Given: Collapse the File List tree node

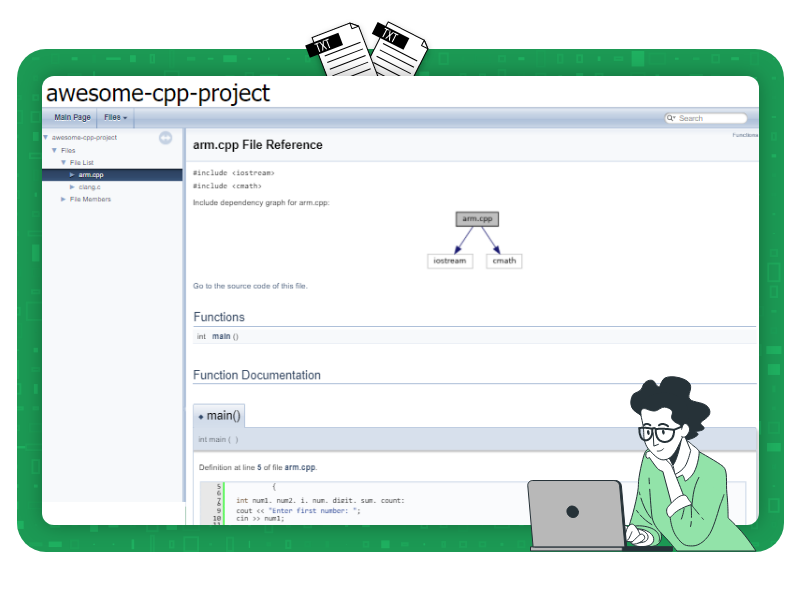Looking at the screenshot, I should [64, 162].
